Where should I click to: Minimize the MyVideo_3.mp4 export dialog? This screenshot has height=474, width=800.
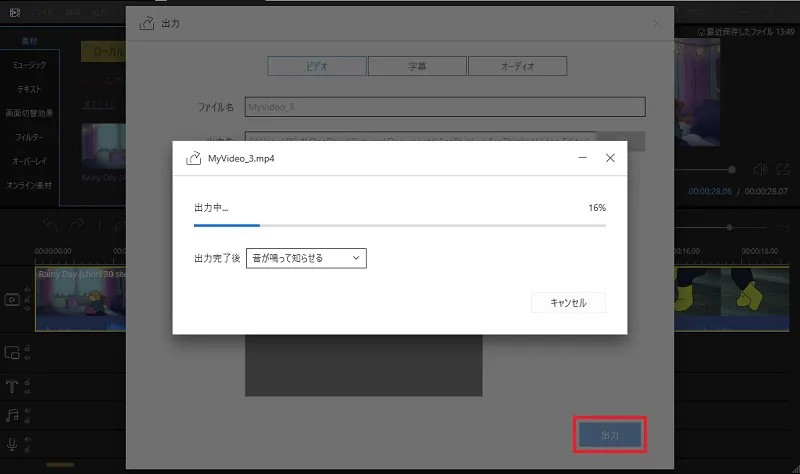(x=582, y=158)
